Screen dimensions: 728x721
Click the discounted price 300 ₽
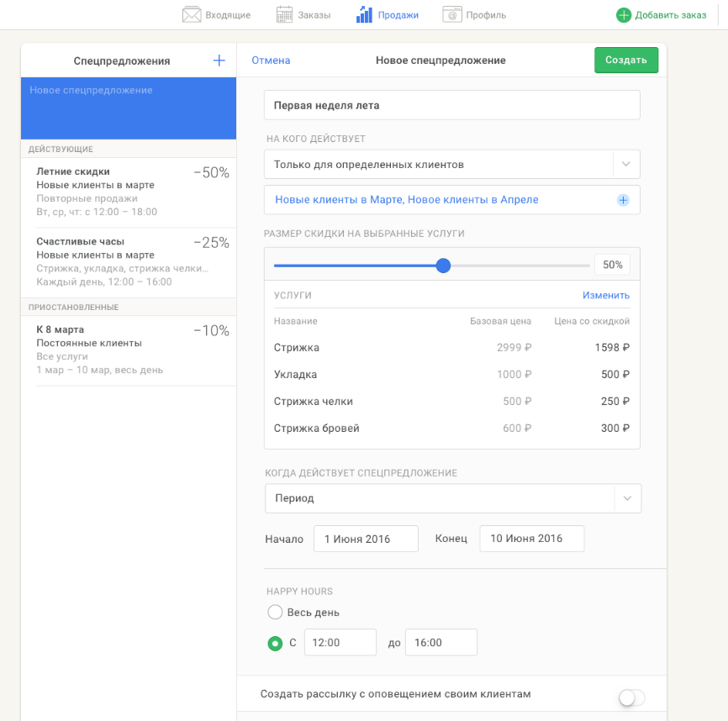point(615,429)
